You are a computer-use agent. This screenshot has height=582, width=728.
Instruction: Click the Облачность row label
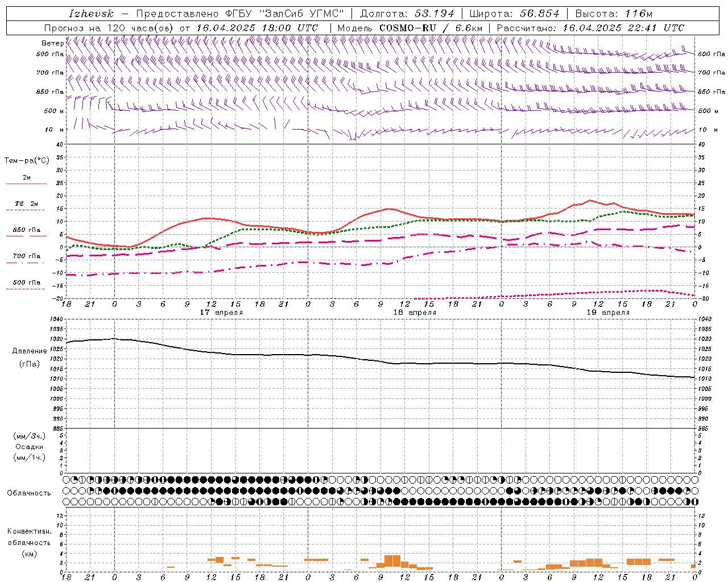28,493
